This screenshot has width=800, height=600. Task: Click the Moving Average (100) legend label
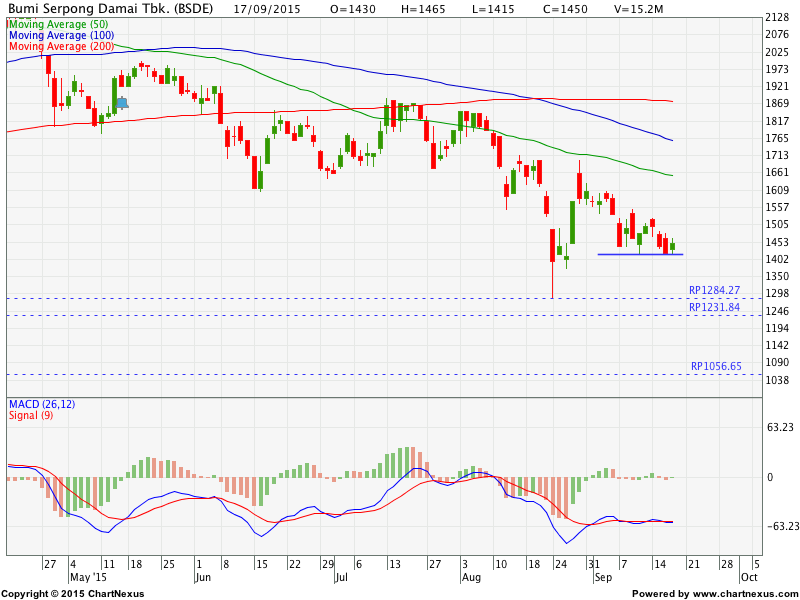pos(60,35)
